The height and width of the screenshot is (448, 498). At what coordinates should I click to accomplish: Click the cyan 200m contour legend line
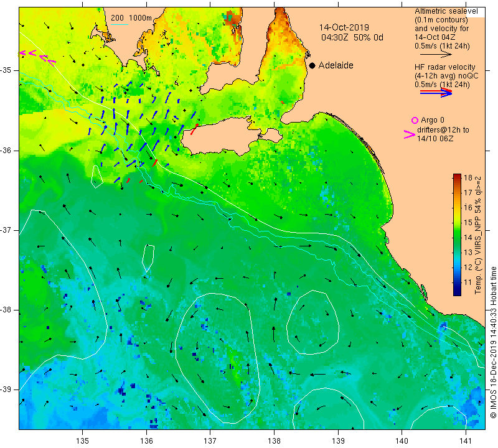pyautogui.click(x=119, y=24)
